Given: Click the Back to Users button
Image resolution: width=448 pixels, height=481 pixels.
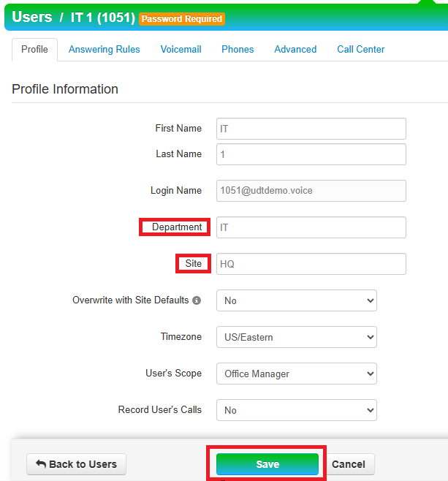Looking at the screenshot, I should click(x=76, y=464).
